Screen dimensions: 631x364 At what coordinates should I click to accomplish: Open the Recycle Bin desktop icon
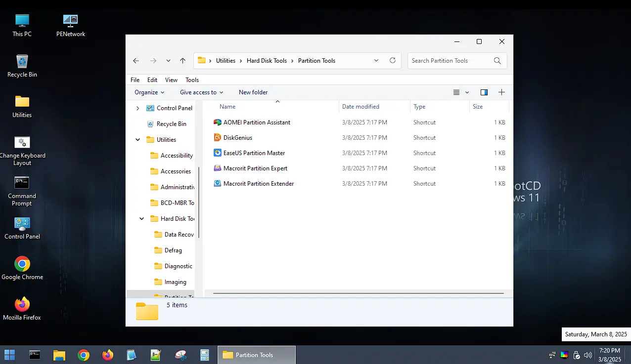pyautogui.click(x=22, y=65)
